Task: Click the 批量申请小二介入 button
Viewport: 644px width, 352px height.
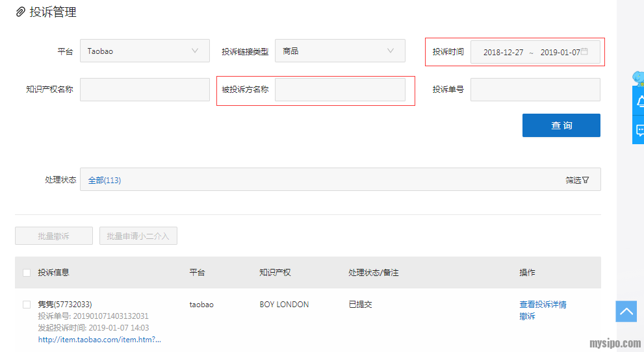Action: (138, 236)
